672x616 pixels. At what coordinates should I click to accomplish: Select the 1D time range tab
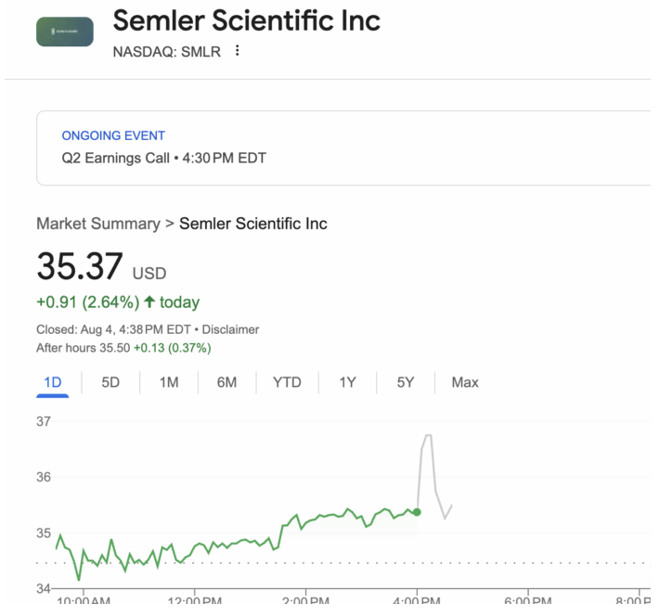click(53, 382)
